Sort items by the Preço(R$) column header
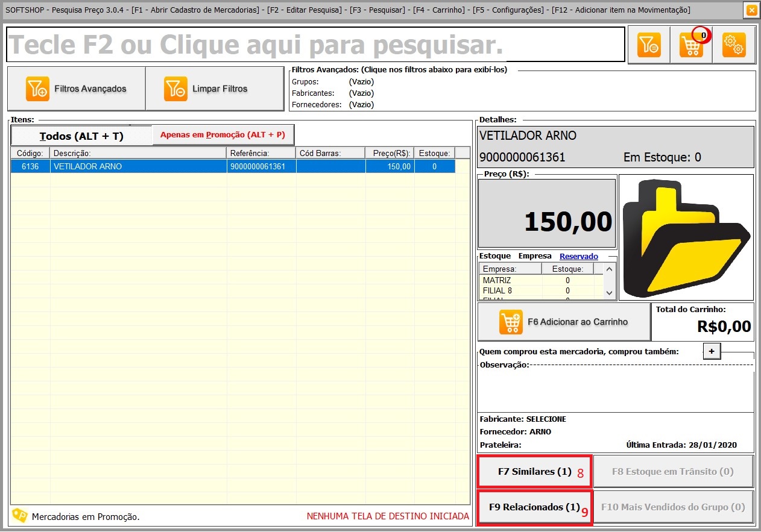Viewport: 761px width, 532px height. pyautogui.click(x=390, y=153)
